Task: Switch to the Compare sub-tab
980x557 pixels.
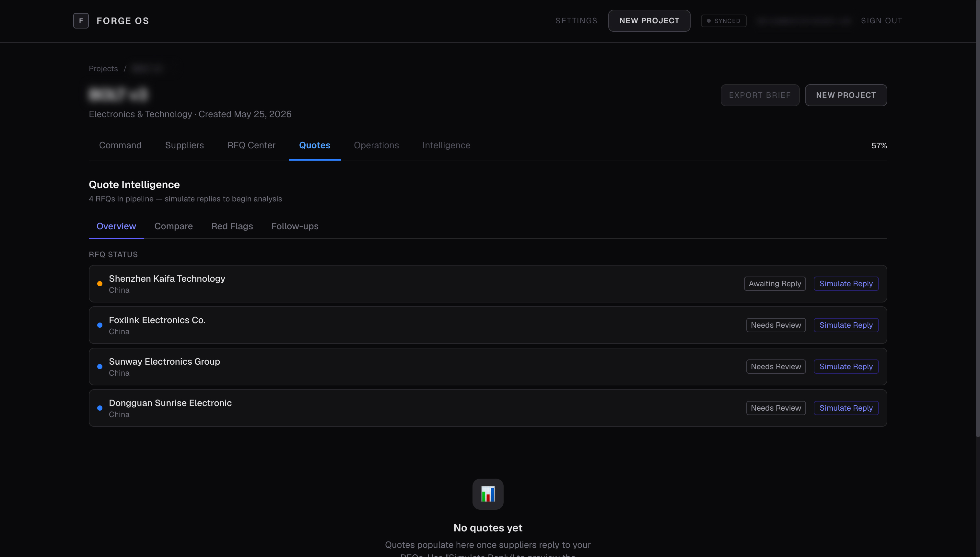Action: (173, 226)
